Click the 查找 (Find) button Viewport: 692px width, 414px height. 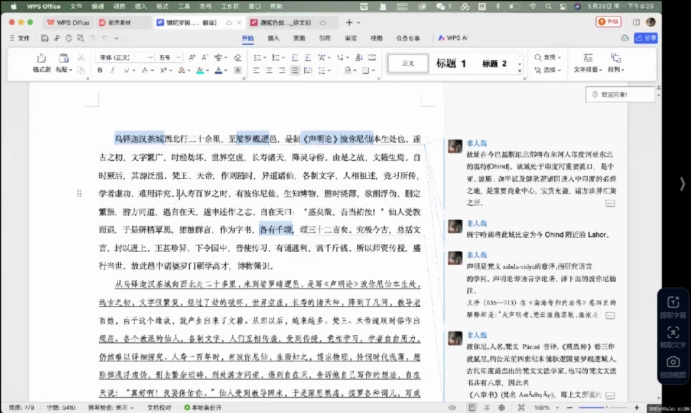point(548,58)
